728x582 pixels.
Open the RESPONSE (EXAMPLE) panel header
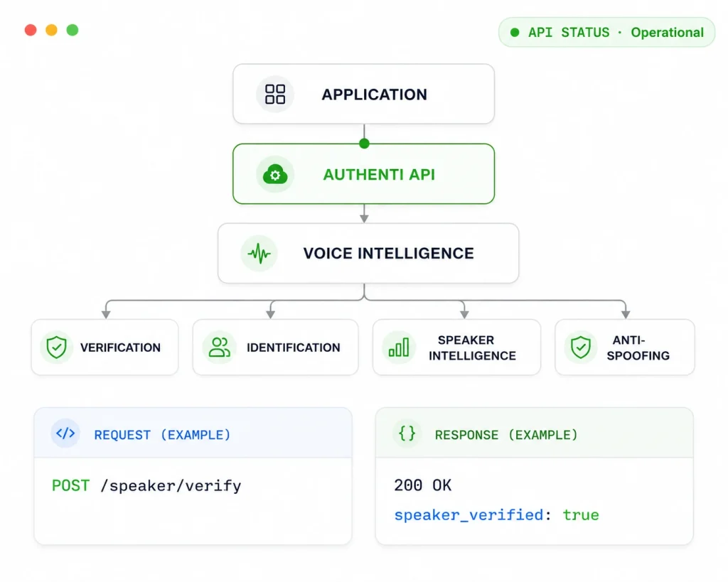pos(535,433)
